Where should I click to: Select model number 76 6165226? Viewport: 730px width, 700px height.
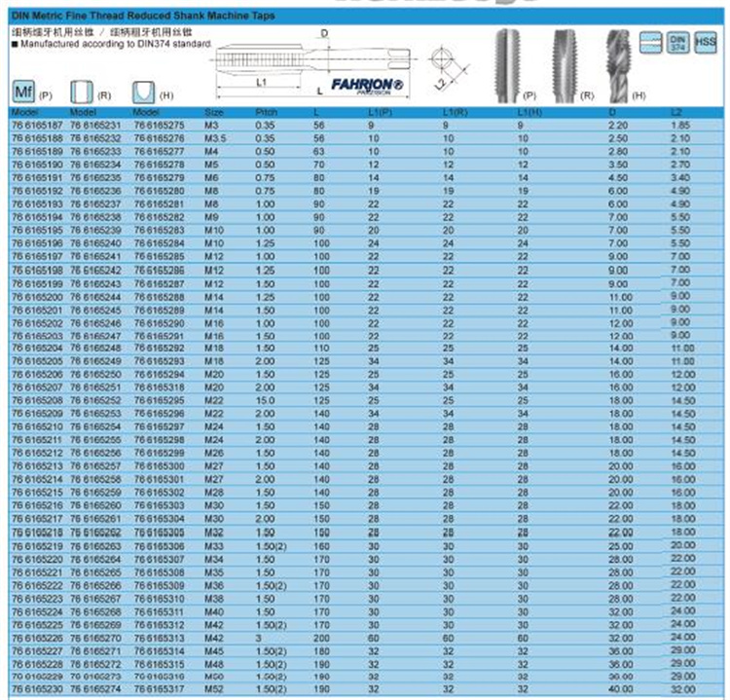pyautogui.click(x=37, y=638)
